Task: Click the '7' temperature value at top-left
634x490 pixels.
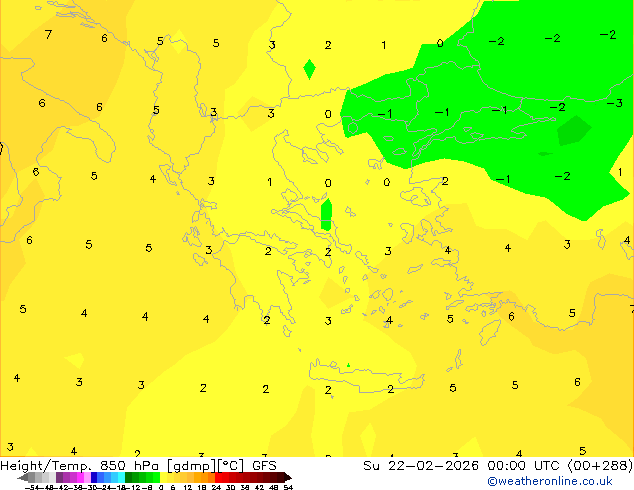Action: coord(49,34)
